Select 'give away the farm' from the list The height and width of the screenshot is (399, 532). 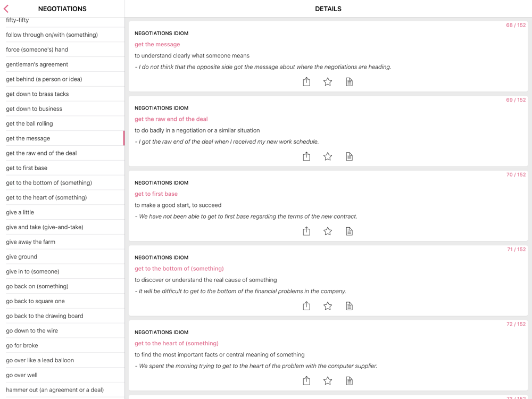[31, 242]
